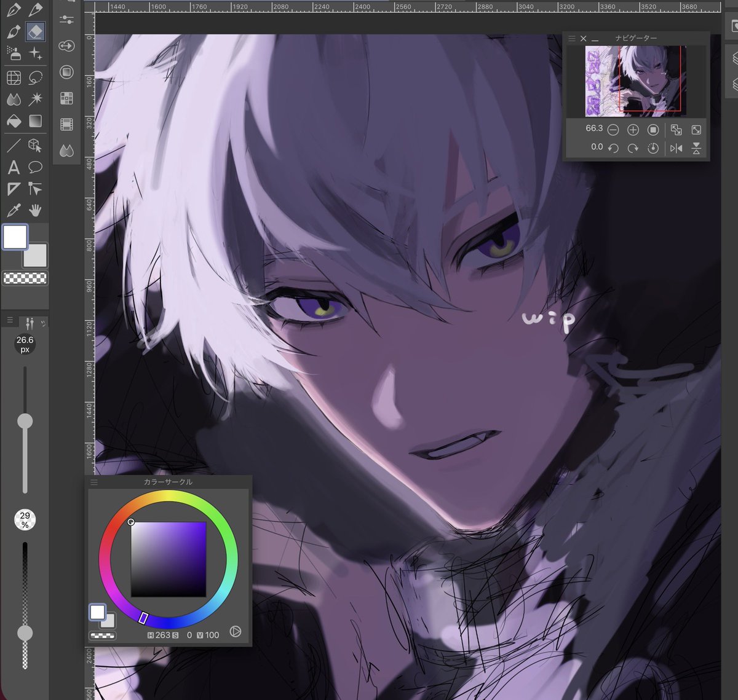Open the Color Circle panel menu
The width and height of the screenshot is (738, 700).
point(93,482)
